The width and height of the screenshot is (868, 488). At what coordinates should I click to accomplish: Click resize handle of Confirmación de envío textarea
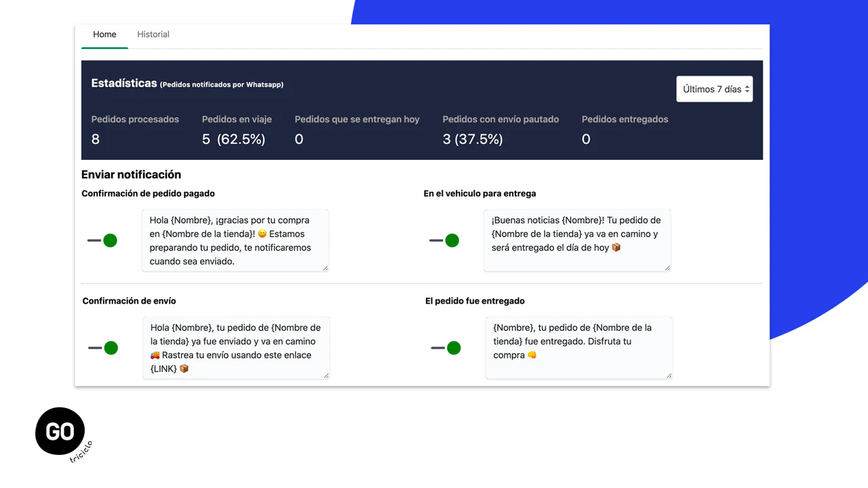pos(326,375)
